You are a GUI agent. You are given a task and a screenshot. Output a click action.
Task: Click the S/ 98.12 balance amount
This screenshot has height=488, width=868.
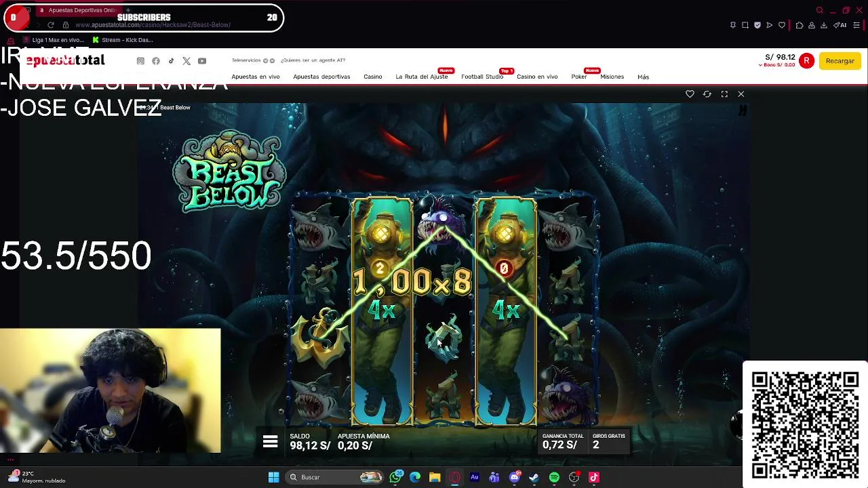pos(779,58)
